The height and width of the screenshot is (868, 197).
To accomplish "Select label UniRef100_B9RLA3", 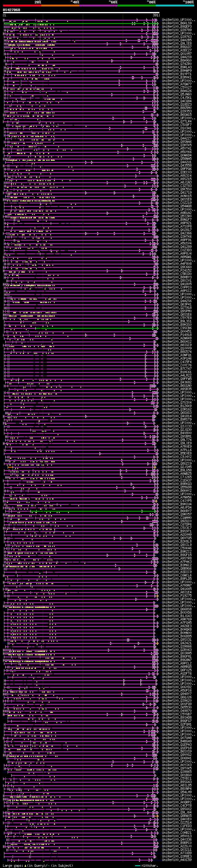I will pyautogui.click(x=177, y=67).
